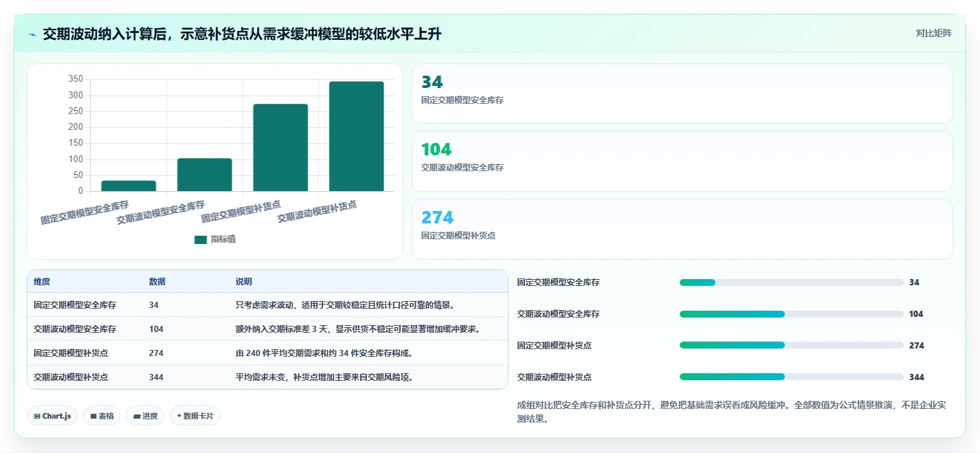
Task: Click 固定交期模型安全库存 label under 34 card
Action: 462,100
